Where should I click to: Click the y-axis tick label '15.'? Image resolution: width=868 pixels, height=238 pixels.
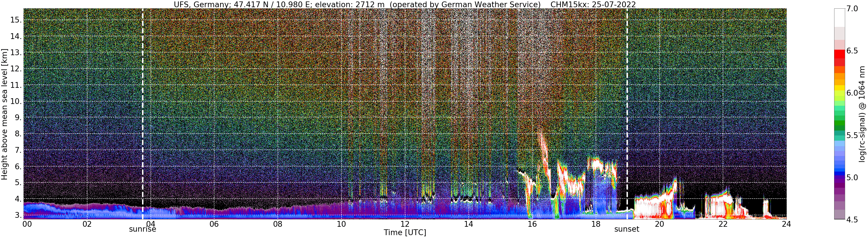[16, 20]
